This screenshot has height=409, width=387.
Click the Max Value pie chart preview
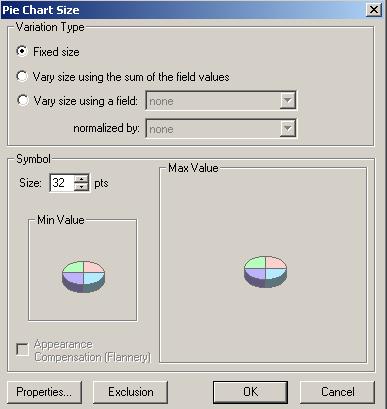265,272
